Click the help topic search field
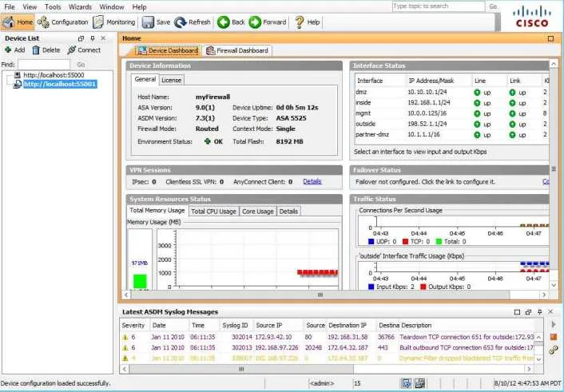The width and height of the screenshot is (564, 392). click(439, 6)
